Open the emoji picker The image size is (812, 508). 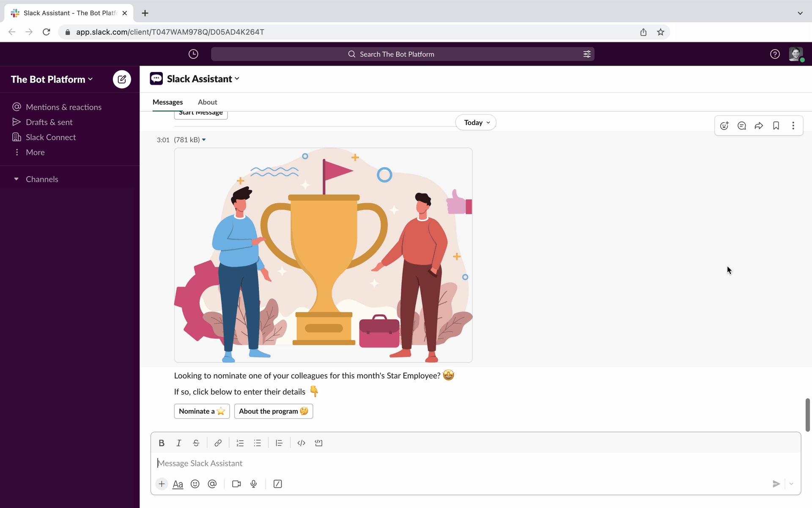[195, 484]
